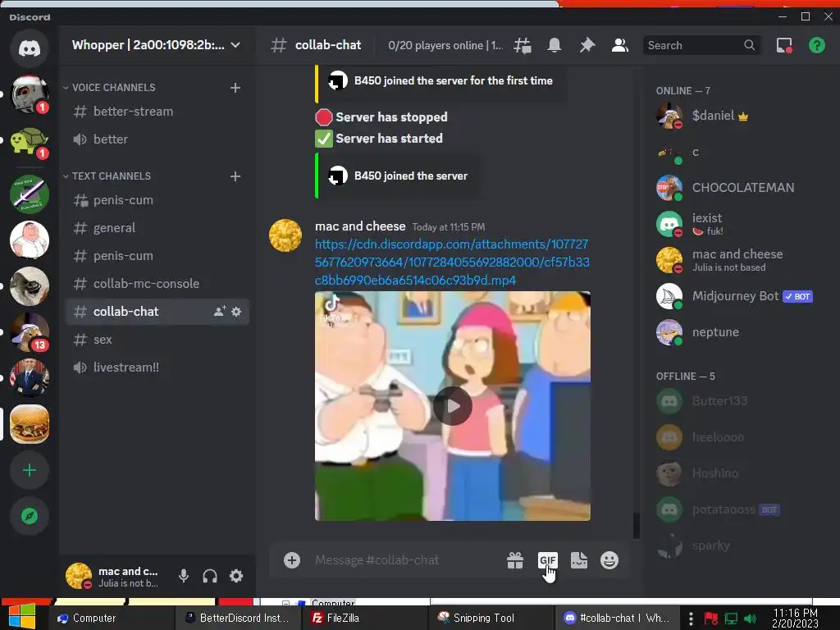
Task: Open taskbar volume speaker icon
Action: pyautogui.click(x=750, y=619)
